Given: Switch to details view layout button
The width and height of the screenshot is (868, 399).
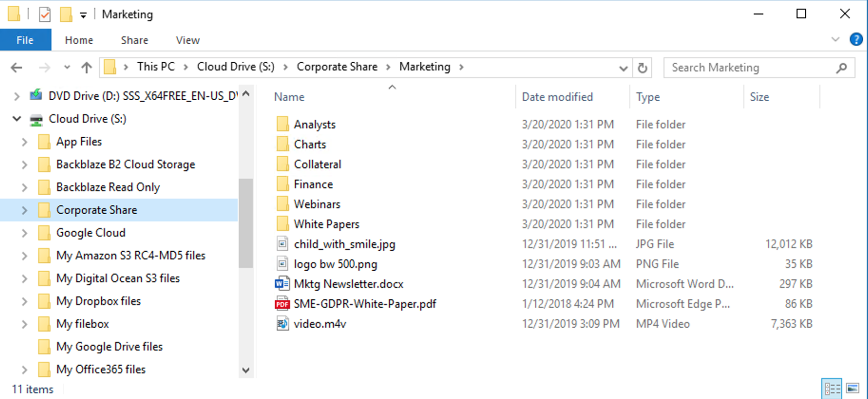Looking at the screenshot, I should pos(832,389).
